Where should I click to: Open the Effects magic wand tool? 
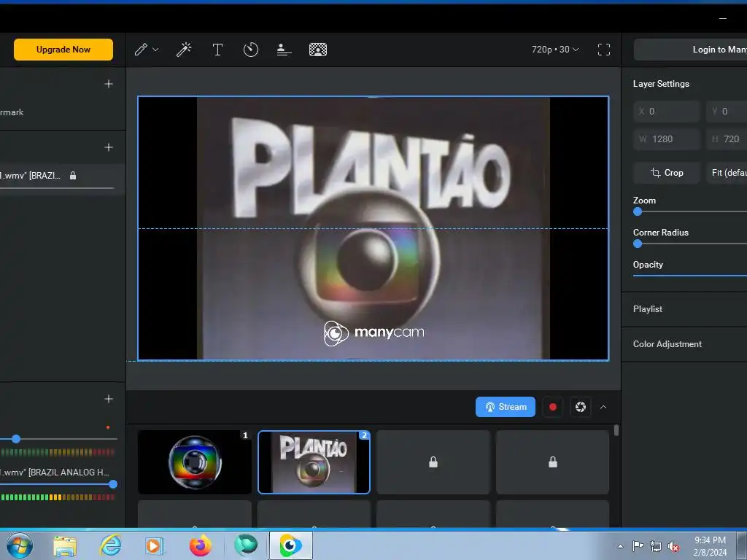(184, 50)
